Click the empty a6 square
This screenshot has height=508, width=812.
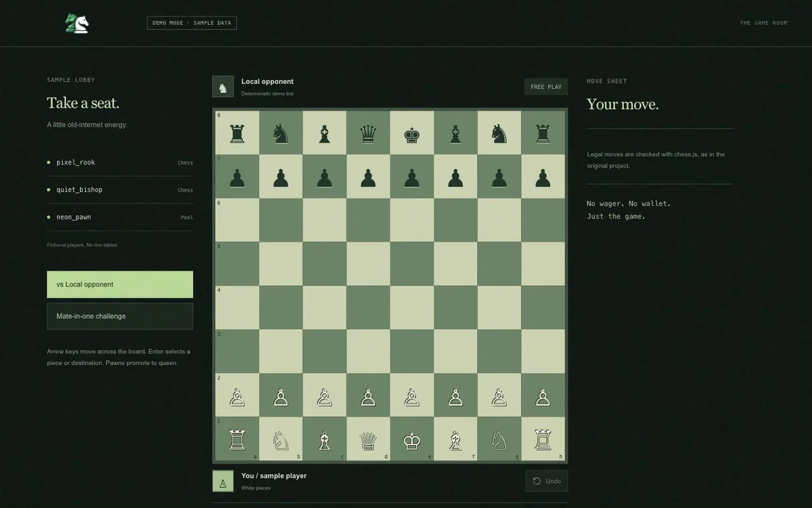click(237, 220)
